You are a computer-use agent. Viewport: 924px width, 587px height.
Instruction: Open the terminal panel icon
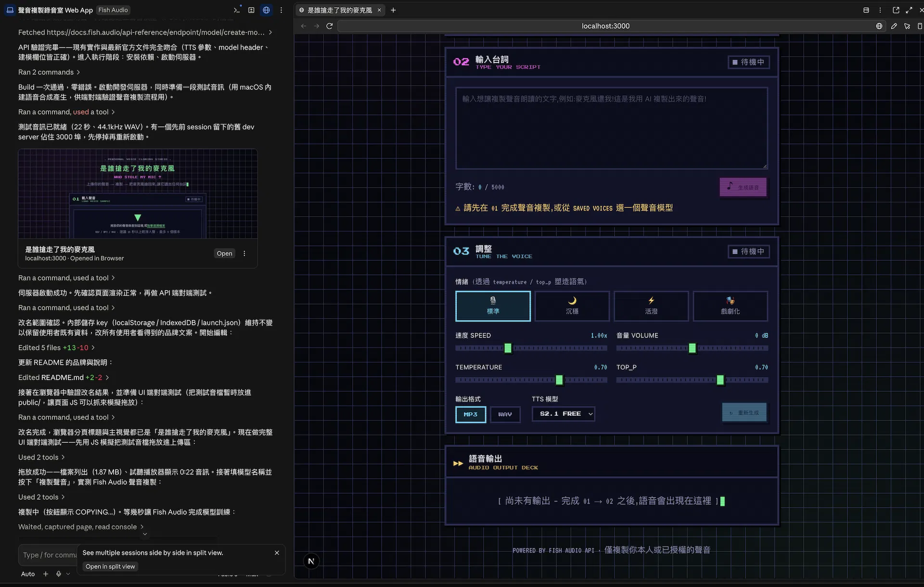(x=236, y=10)
